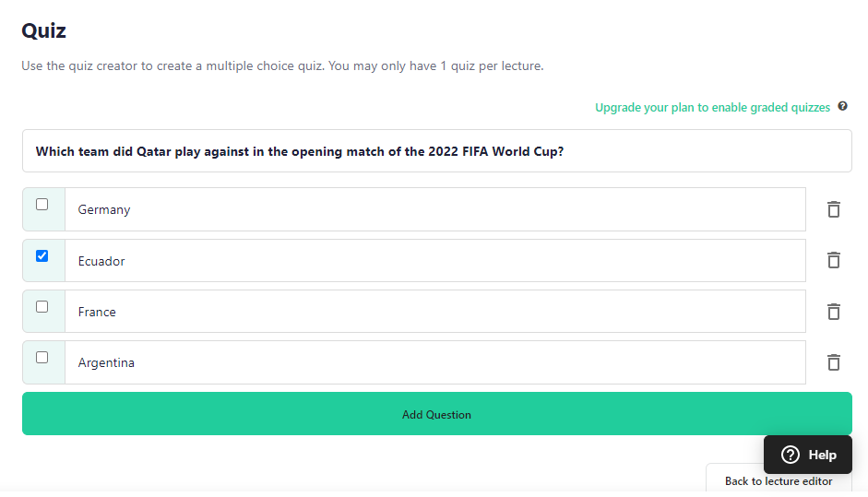Screen dimensions: 868x497
Task: Delete the Ecuador answer with trash icon
Action: (x=834, y=260)
